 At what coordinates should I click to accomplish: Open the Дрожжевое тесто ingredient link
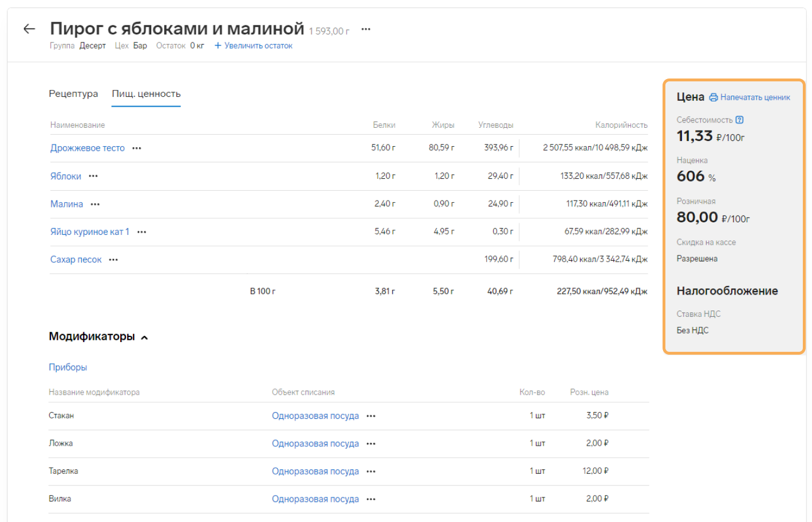tap(87, 148)
